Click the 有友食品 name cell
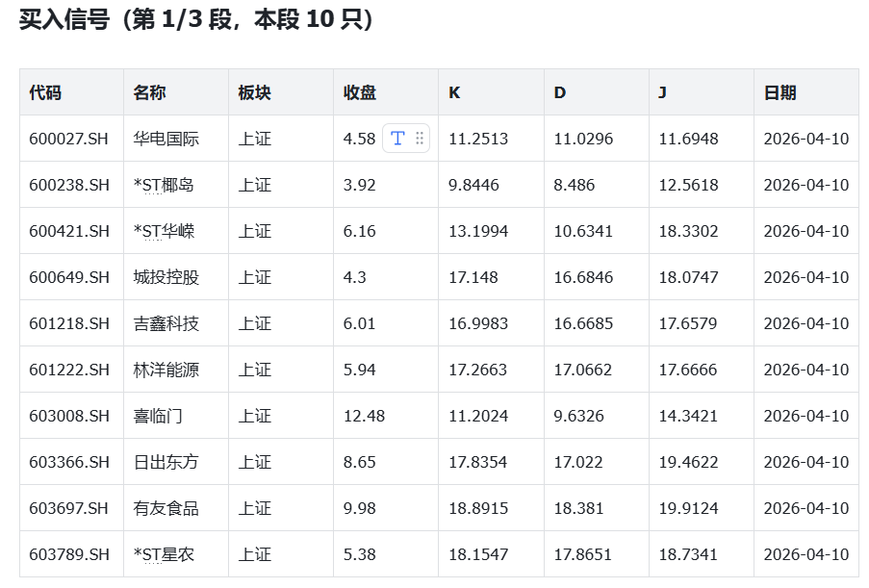Screen dimensions: 869x588 click(x=166, y=508)
